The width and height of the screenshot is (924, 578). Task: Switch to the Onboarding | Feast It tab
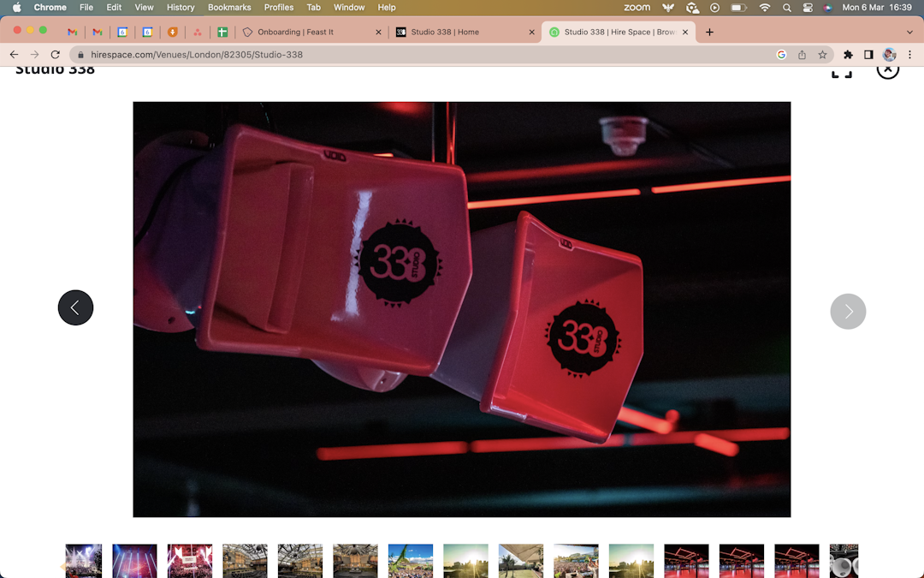[x=311, y=32]
